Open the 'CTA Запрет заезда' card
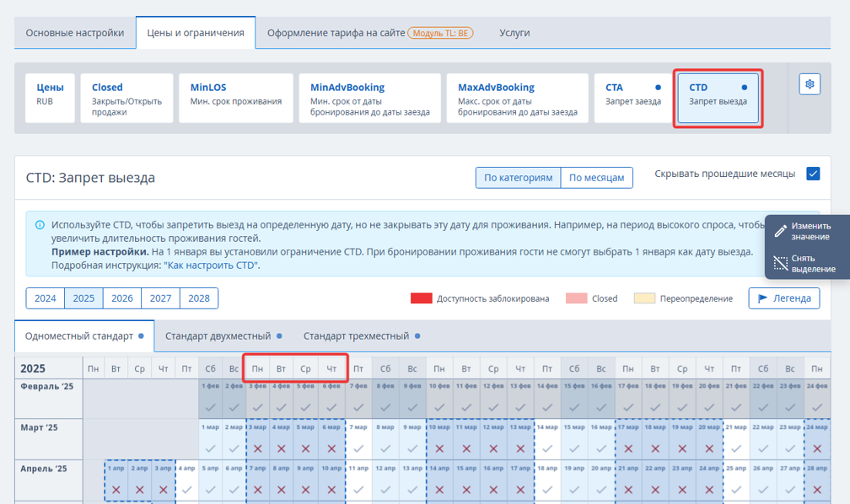Screen dimensions: 850x504 click(633, 98)
